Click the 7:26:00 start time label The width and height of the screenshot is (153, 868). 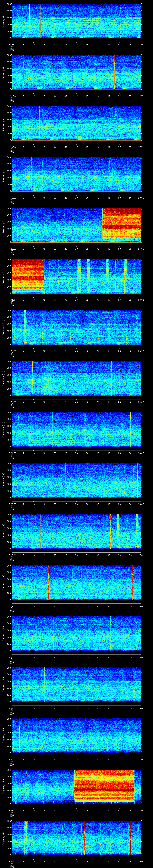coord(12,555)
